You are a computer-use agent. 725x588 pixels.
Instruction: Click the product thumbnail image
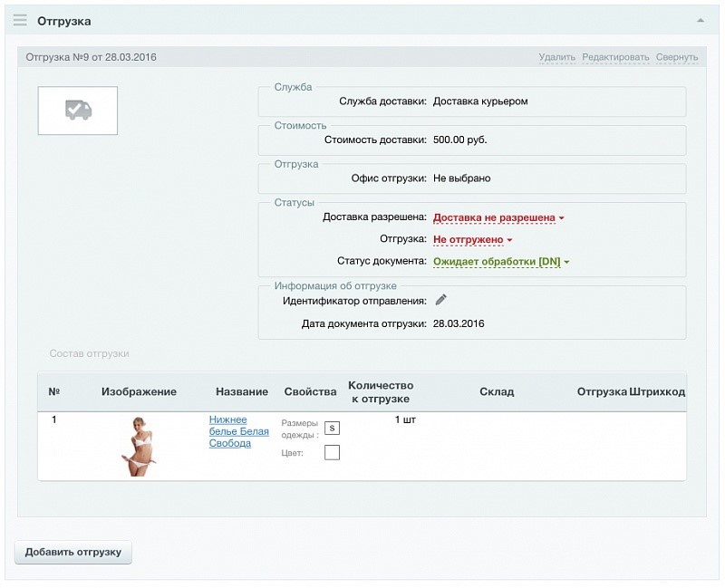pyautogui.click(x=140, y=445)
